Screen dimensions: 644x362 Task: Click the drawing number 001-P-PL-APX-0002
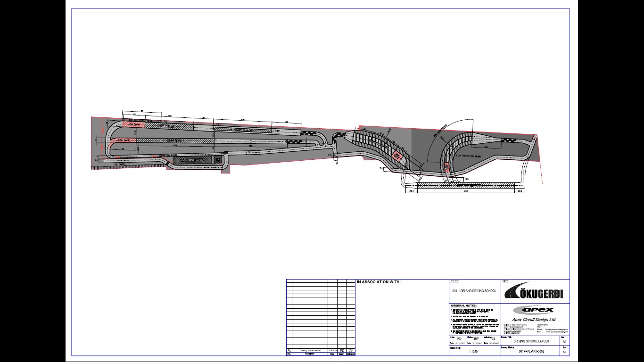coord(531,352)
